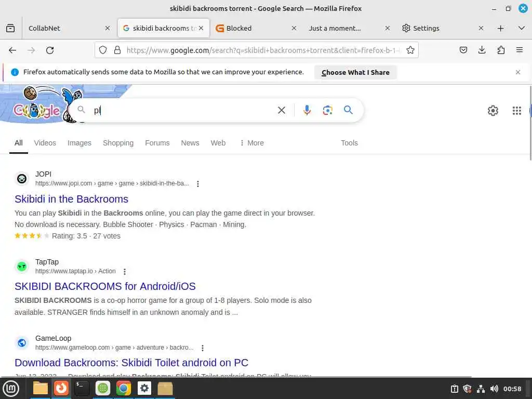The width and height of the screenshot is (532, 399).
Task: Submit search with the blue magnifier icon
Action: 348,110
